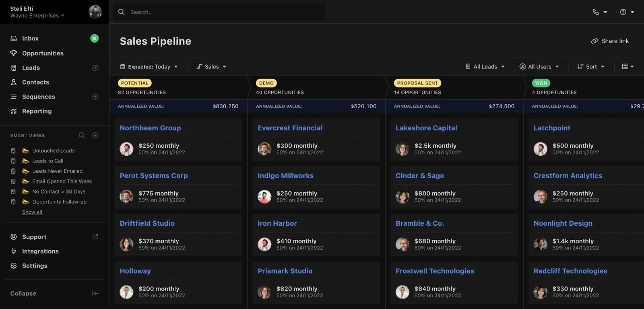
Task: Open the Leads Never Emailed view
Action: (x=57, y=171)
